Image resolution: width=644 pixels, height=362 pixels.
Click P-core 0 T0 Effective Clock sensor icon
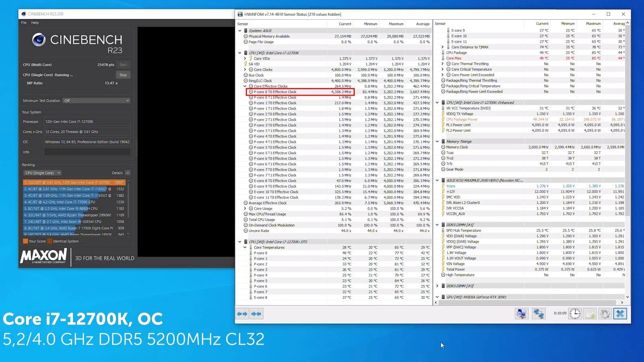click(251, 92)
